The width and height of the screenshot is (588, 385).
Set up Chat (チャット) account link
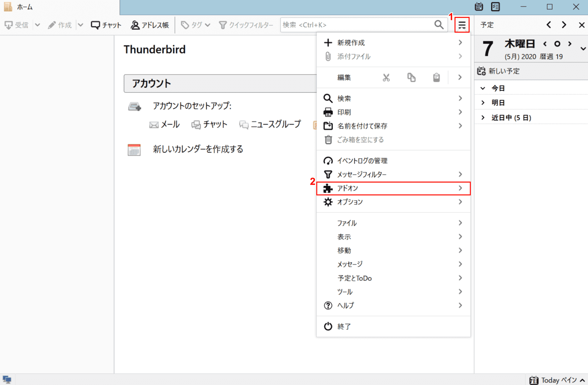tap(209, 124)
